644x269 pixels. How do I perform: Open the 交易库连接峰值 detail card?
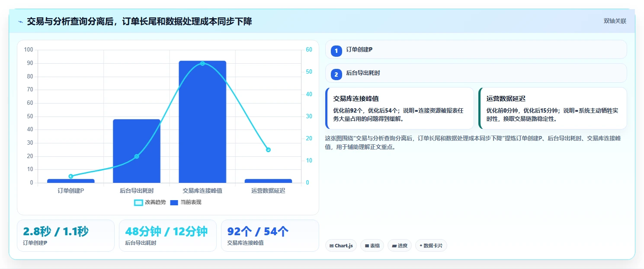(400, 108)
